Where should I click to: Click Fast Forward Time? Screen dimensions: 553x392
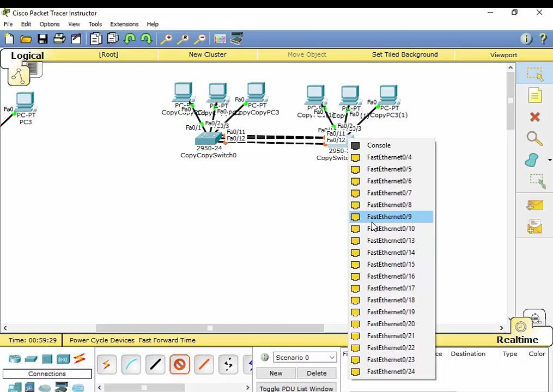[167, 340]
